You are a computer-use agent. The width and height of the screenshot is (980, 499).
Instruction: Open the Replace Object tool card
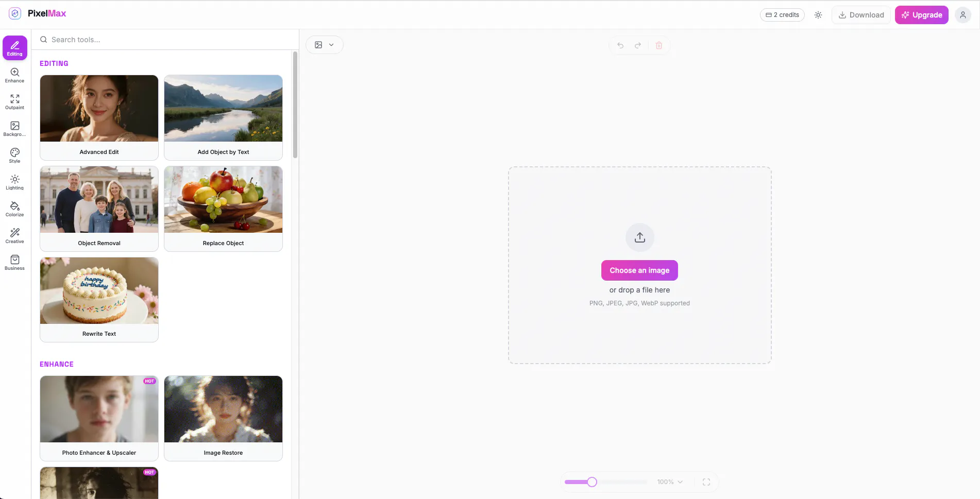pos(223,209)
